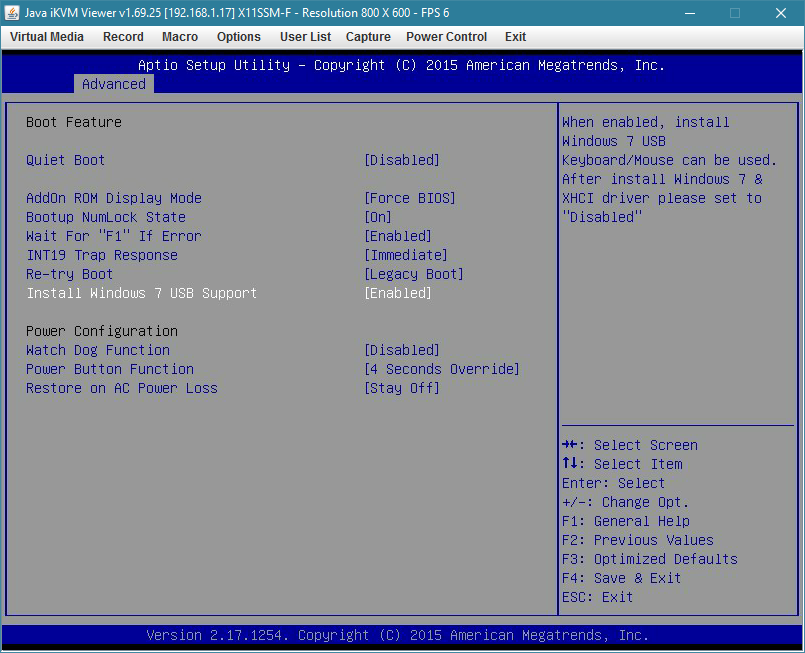Click the Enter: Select hint
This screenshot has height=653, width=805.
pyautogui.click(x=614, y=483)
